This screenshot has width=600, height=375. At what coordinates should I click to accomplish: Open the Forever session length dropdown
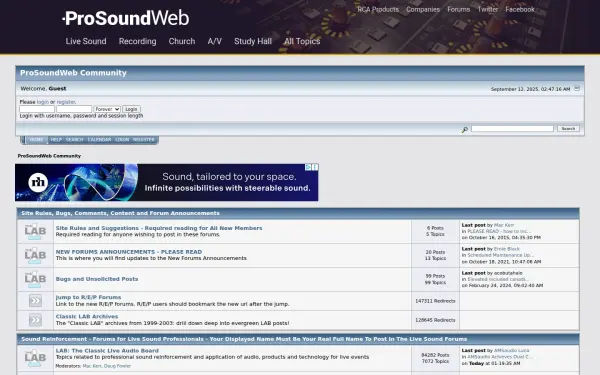tap(107, 109)
